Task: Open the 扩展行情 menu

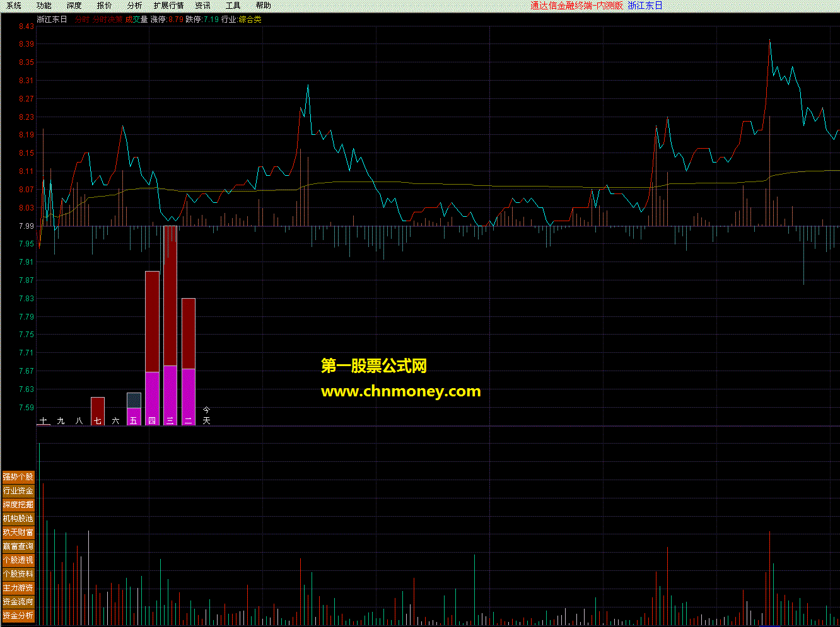Action: tap(168, 6)
